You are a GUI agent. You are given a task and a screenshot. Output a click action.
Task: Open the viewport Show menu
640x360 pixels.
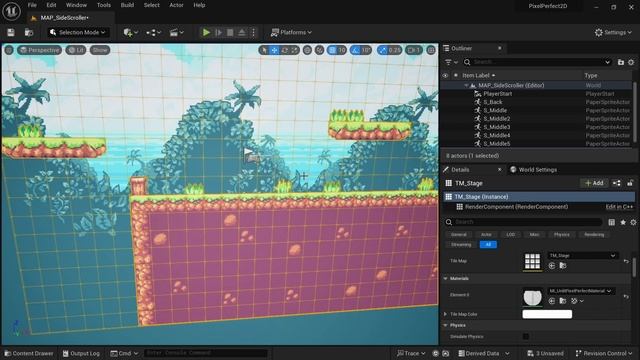100,50
